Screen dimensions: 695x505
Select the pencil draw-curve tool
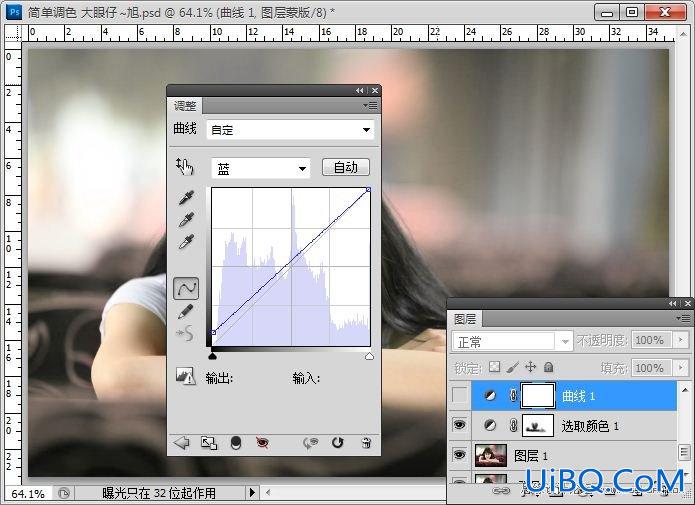[186, 311]
